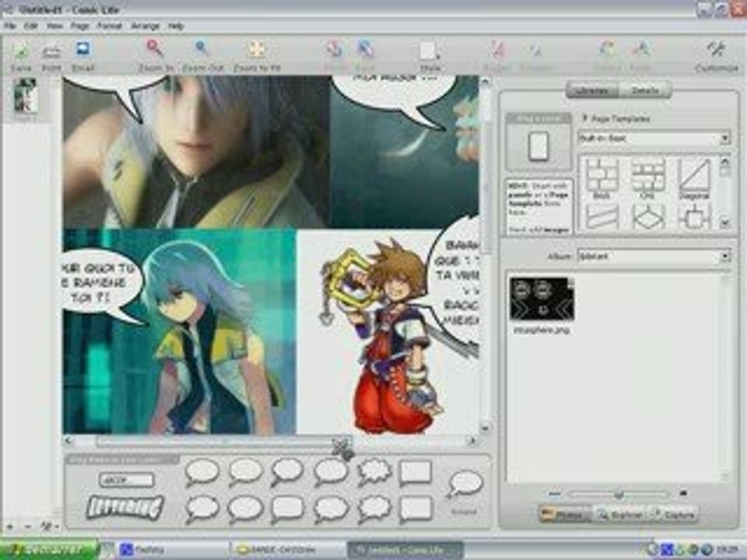The width and height of the screenshot is (747, 560).
Task: Pick the first speech balloon in top row
Action: pyautogui.click(x=202, y=472)
